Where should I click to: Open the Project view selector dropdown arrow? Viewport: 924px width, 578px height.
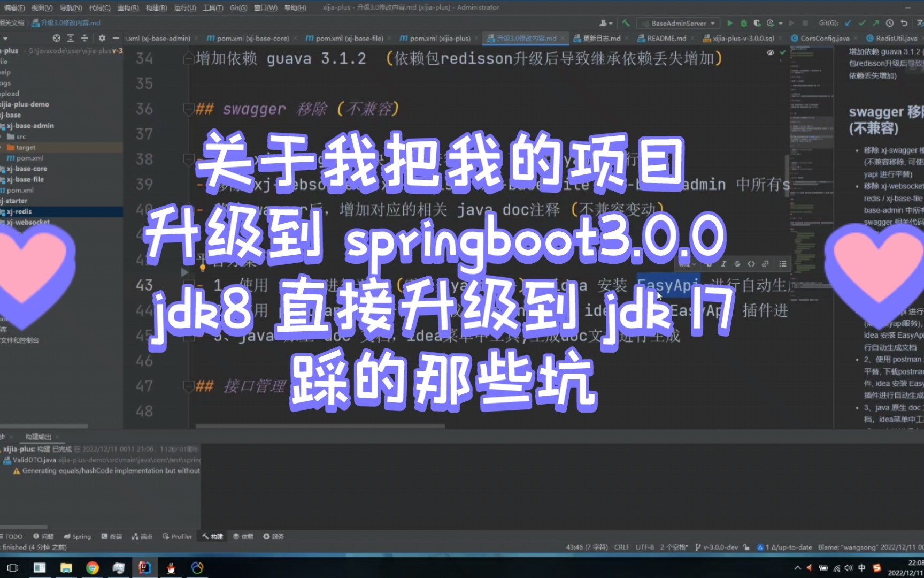point(5,39)
